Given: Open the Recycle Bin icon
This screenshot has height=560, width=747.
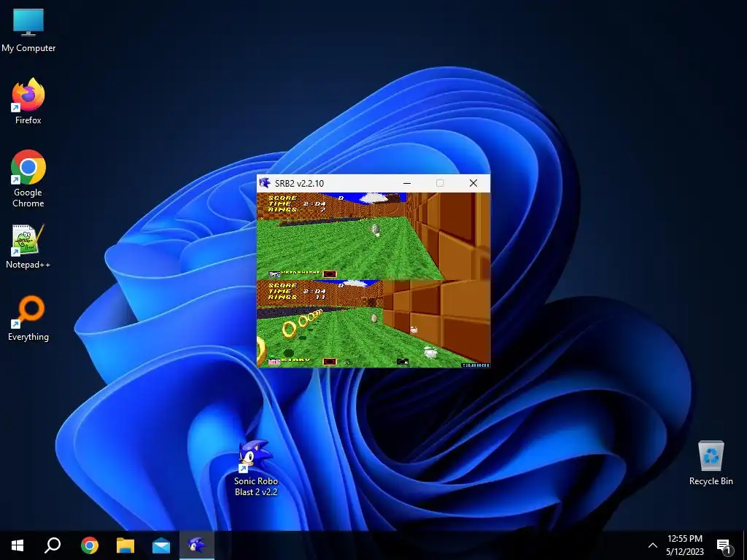Looking at the screenshot, I should click(x=711, y=463).
